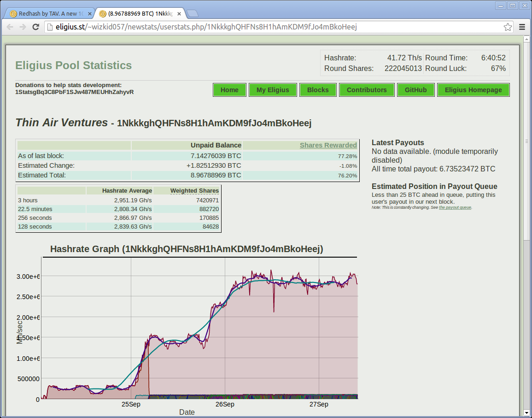Click the Unpaid Balance column header

(216, 145)
